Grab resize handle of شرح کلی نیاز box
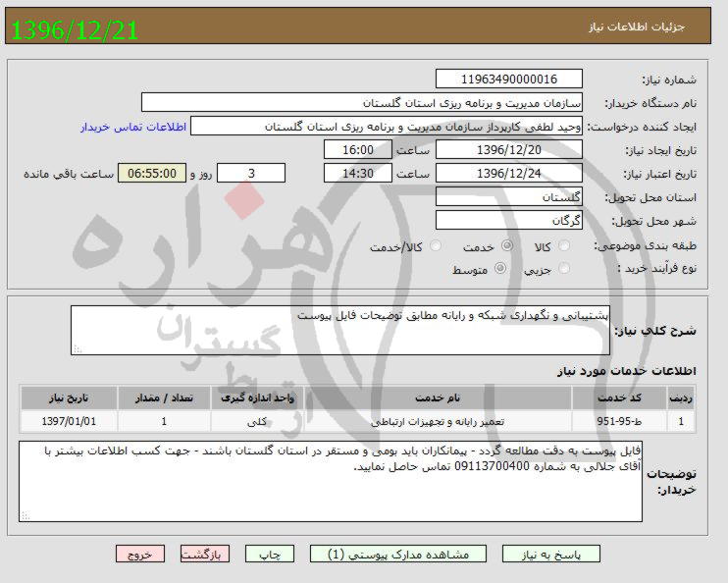Viewport: 728px width, 583px height. [78, 349]
